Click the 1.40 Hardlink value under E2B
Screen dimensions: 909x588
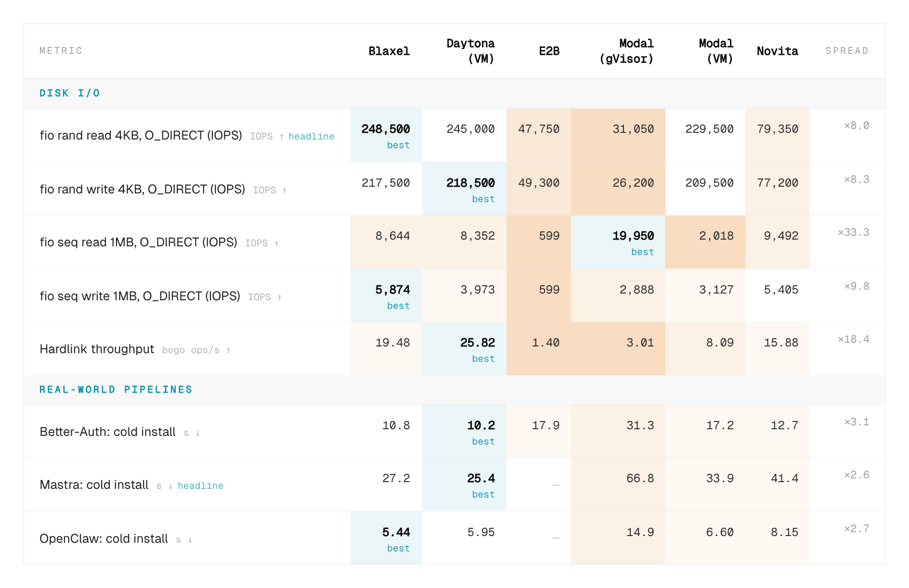coord(545,343)
